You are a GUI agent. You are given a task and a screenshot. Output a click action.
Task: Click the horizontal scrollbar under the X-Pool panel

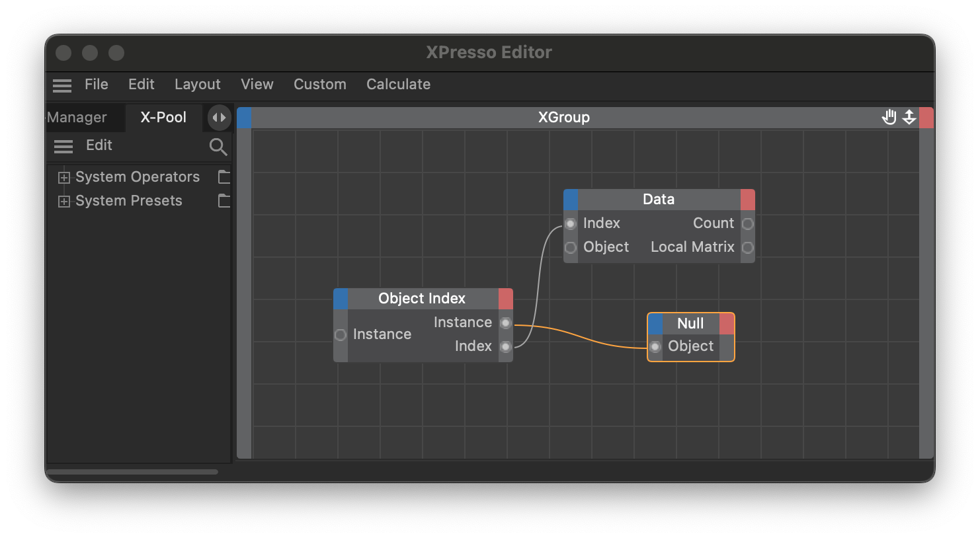point(132,472)
